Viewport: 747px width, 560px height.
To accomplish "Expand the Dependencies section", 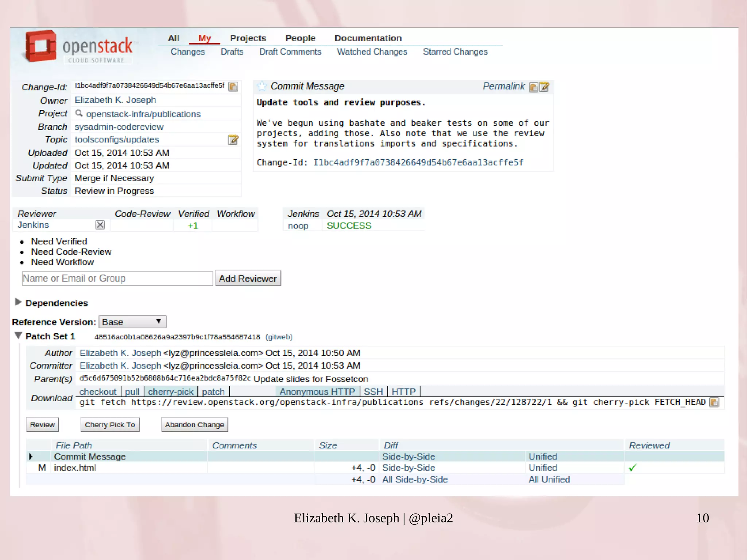I will [18, 302].
